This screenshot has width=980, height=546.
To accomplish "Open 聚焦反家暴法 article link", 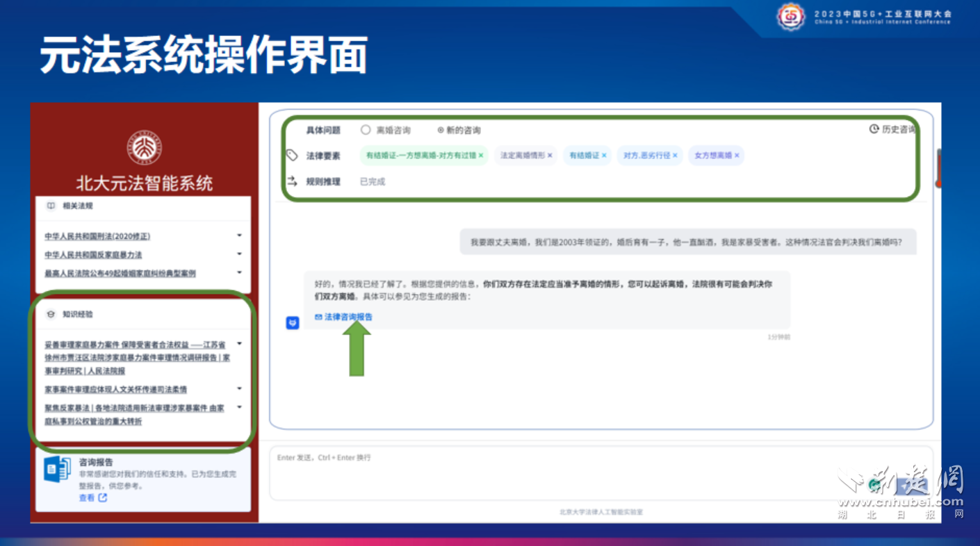I will (x=134, y=415).
